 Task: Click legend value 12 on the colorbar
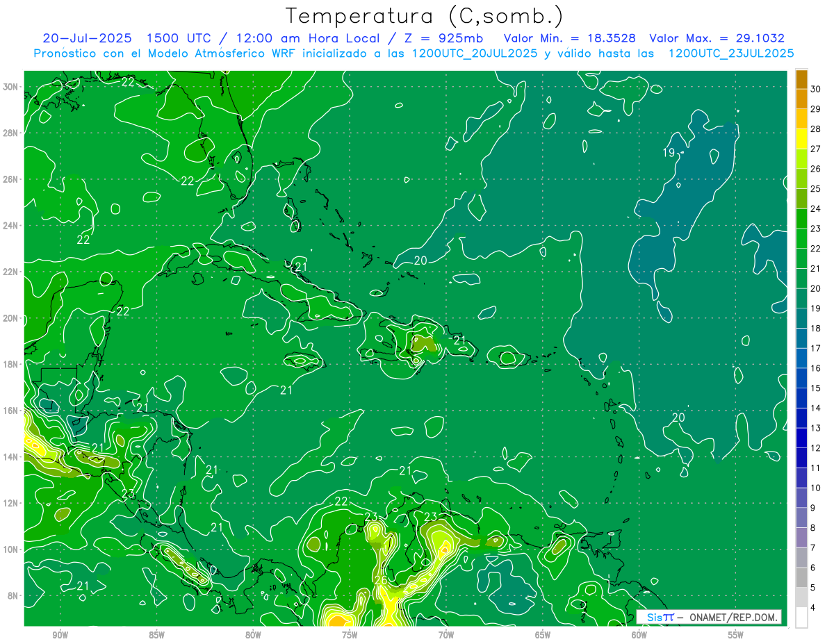click(815, 448)
